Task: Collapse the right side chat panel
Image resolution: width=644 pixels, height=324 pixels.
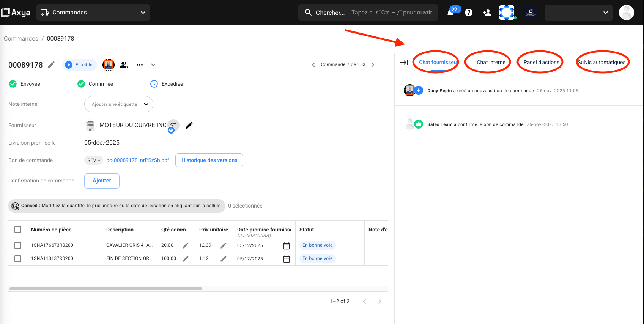Action: pos(404,63)
